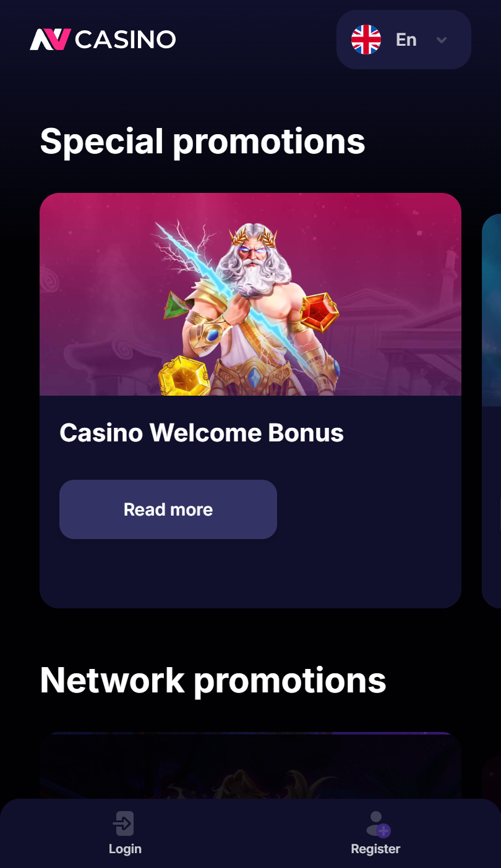Viewport: 501px width, 868px height.
Task: Click the UK flag icon
Action: click(366, 40)
